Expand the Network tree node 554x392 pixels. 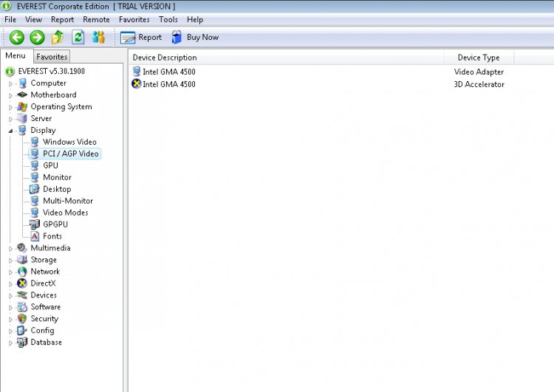point(10,272)
